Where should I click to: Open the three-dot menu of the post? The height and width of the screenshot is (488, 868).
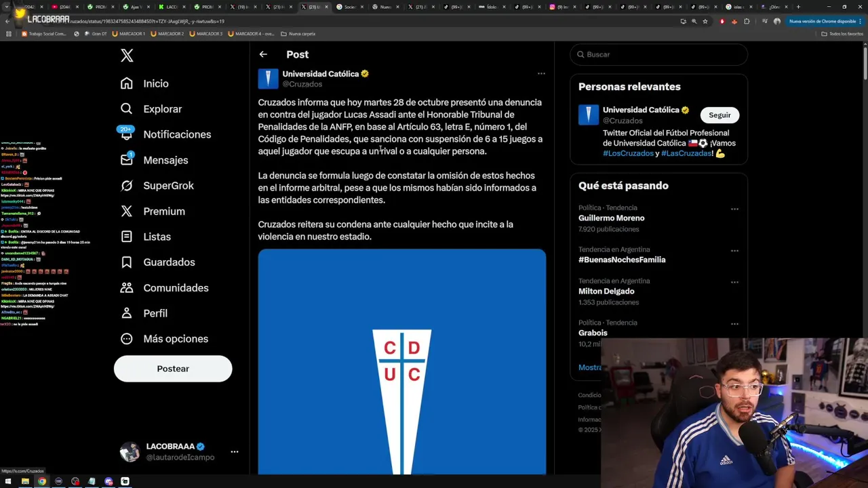(x=541, y=73)
